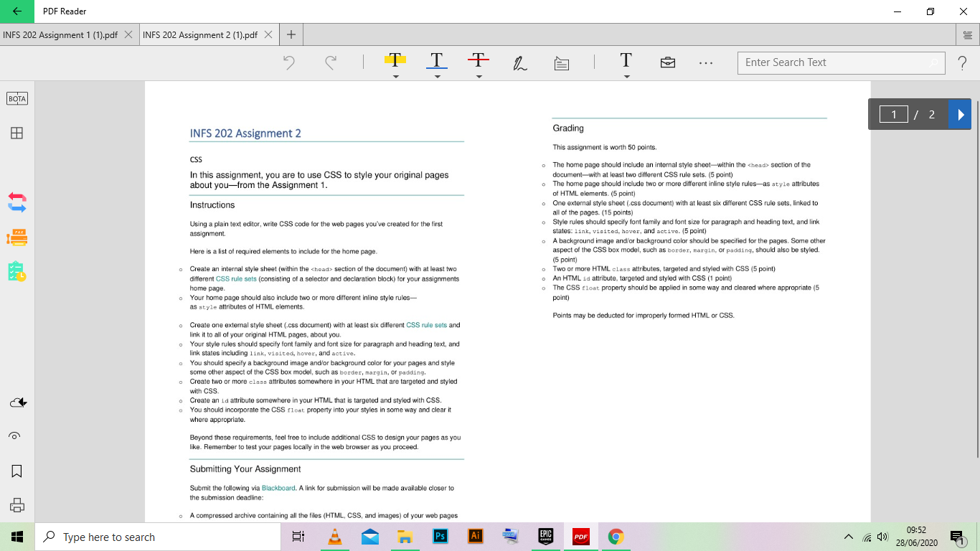This screenshot has width=980, height=551.
Task: Expand underline tool color options
Action: click(x=437, y=77)
